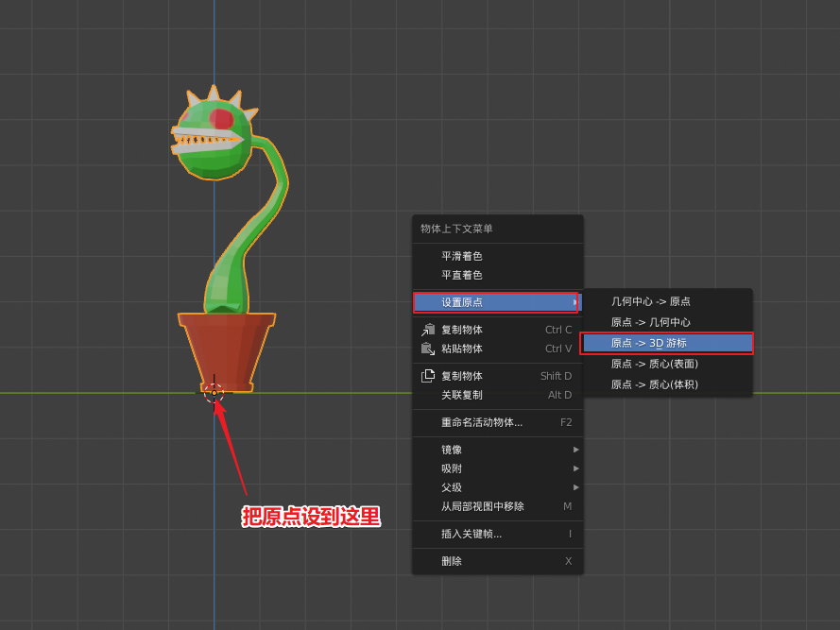Expand the 吸附 submenu arrow

coord(575,468)
